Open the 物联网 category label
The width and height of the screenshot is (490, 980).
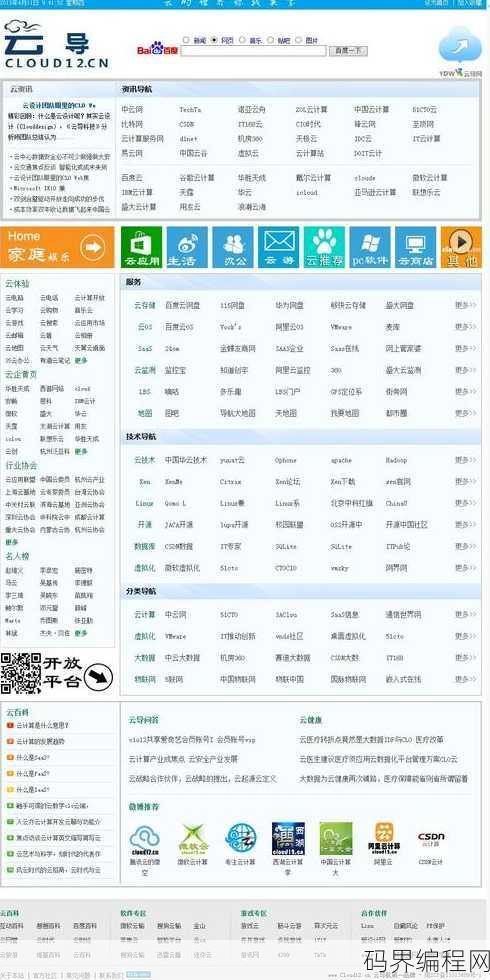pos(144,679)
